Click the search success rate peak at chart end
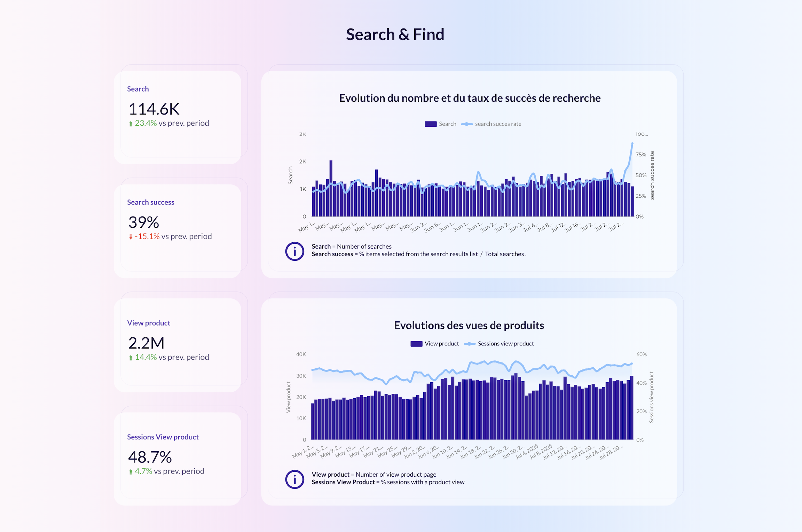The image size is (802, 532). tap(632, 143)
